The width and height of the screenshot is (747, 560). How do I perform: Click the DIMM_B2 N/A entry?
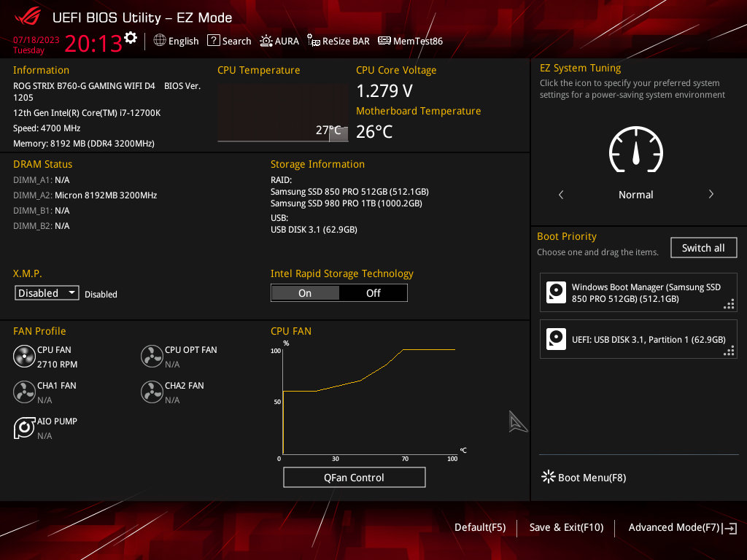(42, 226)
